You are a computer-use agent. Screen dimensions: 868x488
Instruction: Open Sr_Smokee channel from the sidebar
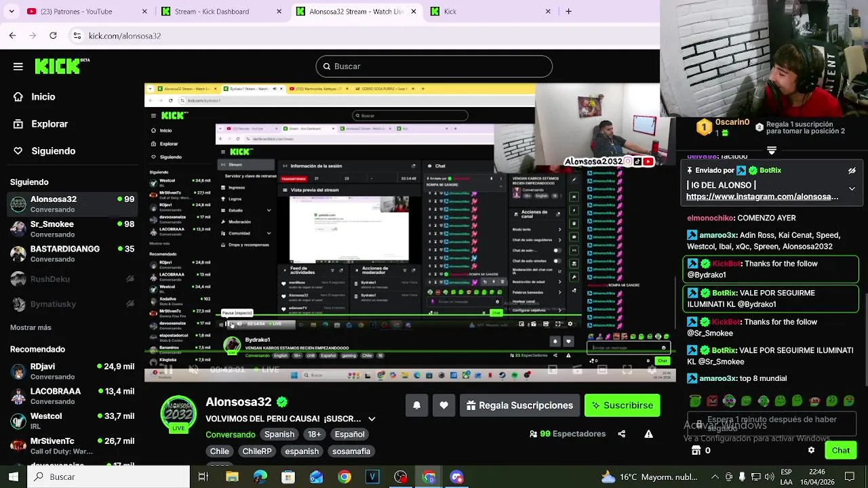pyautogui.click(x=72, y=229)
